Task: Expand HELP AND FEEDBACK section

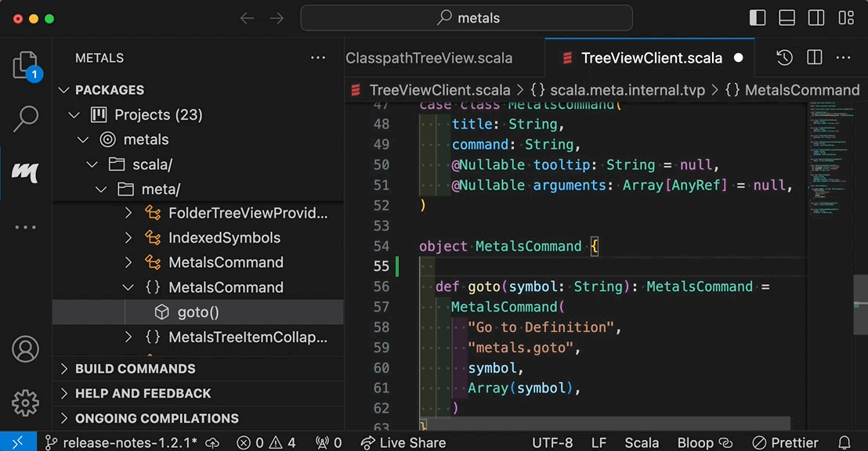Action: pyautogui.click(x=198, y=393)
